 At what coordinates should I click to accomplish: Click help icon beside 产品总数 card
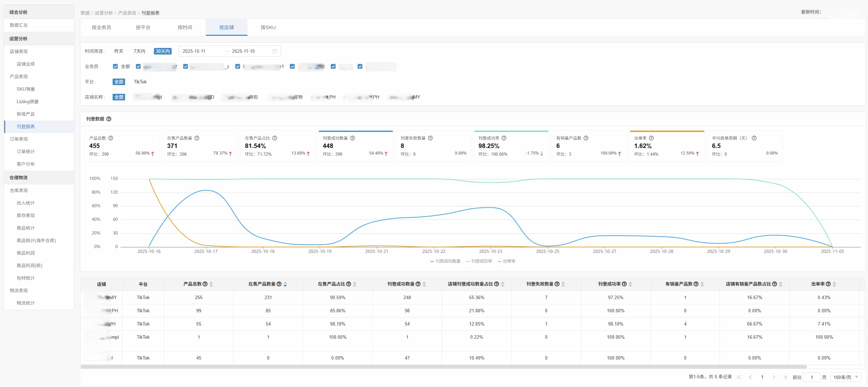point(110,138)
